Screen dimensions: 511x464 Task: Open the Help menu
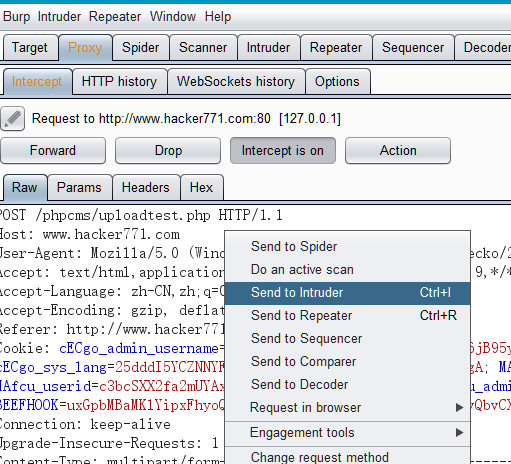click(218, 17)
